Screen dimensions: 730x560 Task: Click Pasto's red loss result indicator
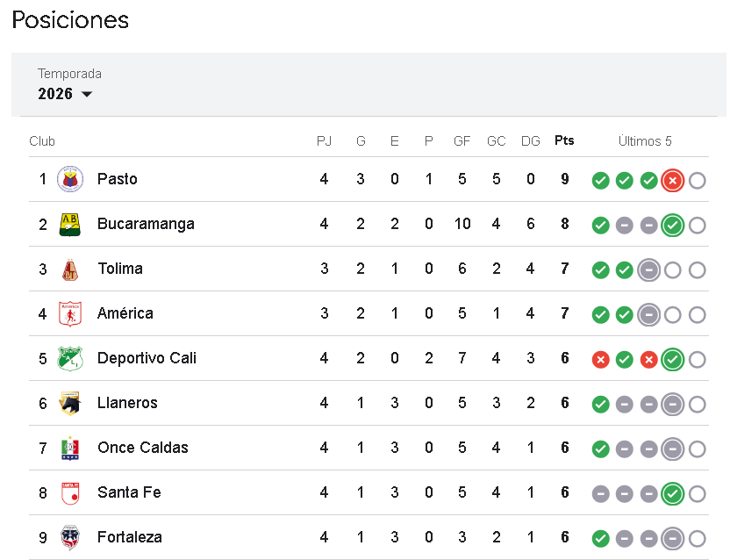673,180
